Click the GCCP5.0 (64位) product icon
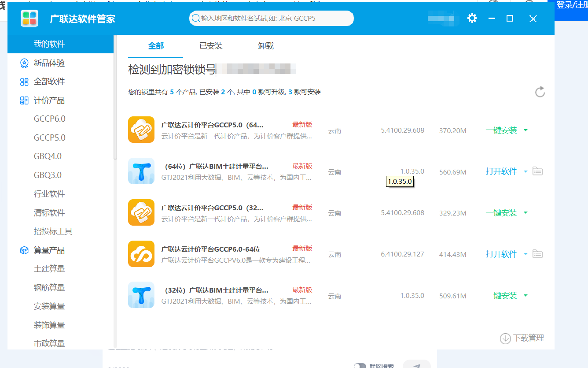 [x=141, y=130]
